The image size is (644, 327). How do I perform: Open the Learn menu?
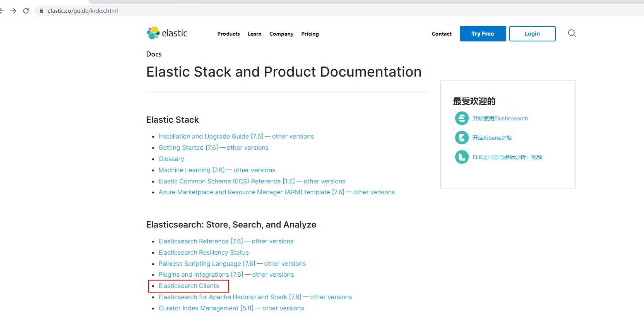(255, 34)
